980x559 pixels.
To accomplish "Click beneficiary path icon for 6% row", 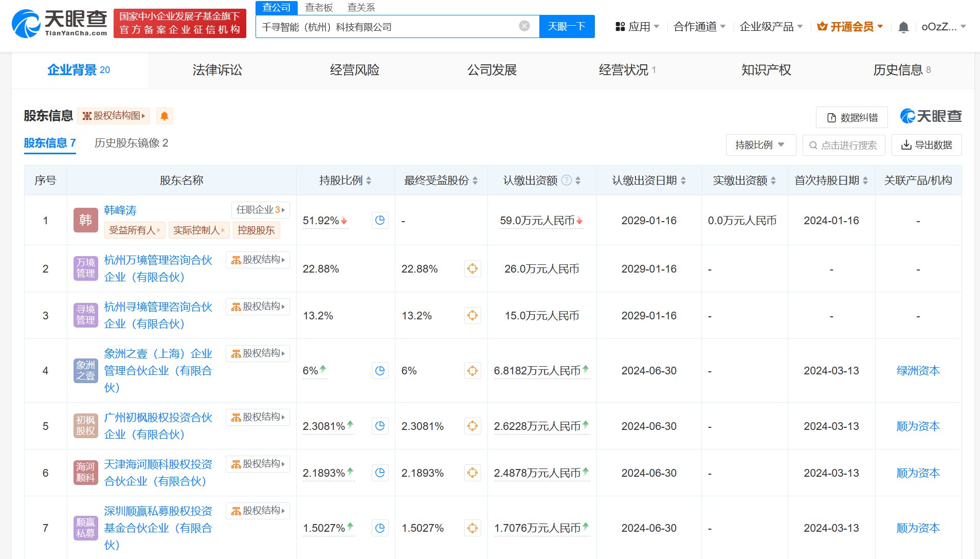I will (473, 371).
